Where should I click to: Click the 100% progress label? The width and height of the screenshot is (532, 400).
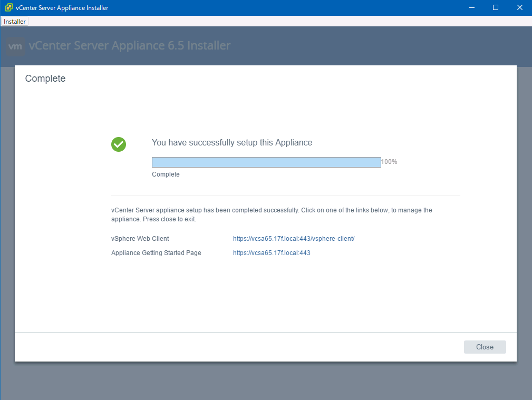pyautogui.click(x=389, y=162)
